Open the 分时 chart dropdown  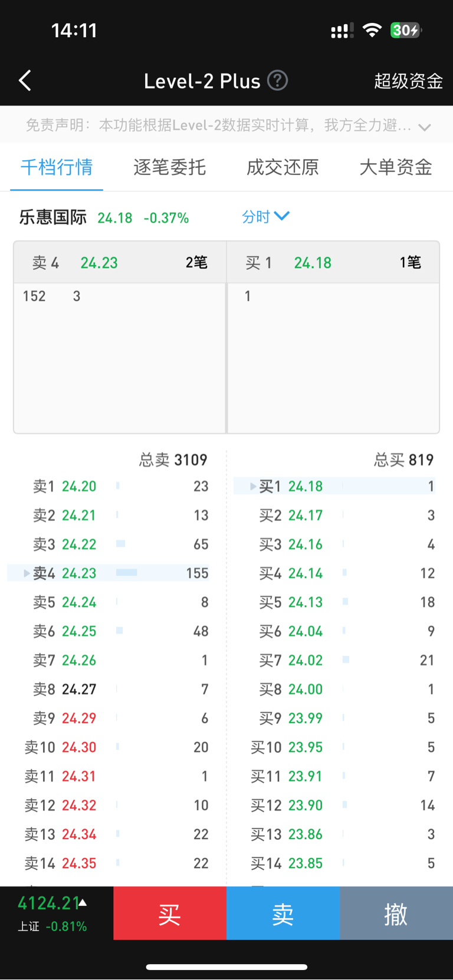point(265,217)
